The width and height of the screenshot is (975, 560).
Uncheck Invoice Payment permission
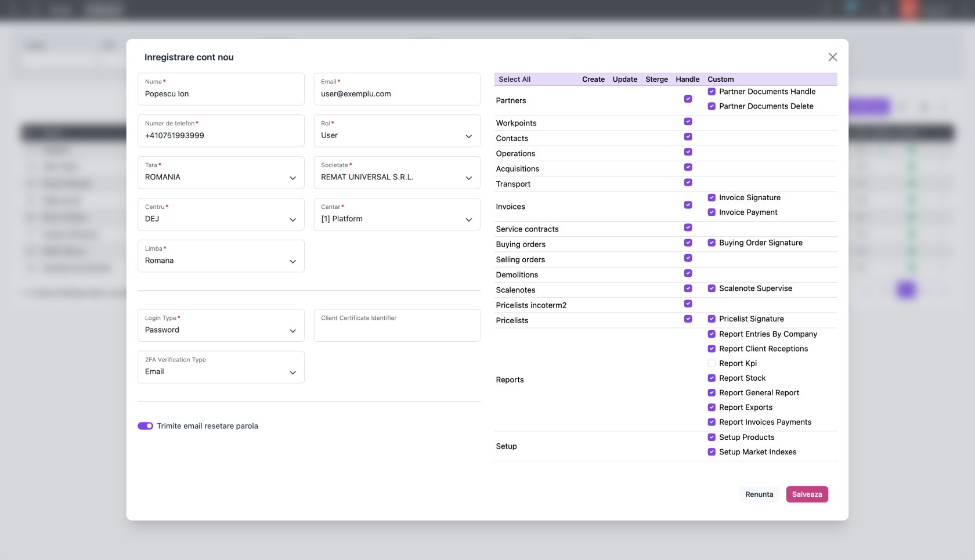712,212
